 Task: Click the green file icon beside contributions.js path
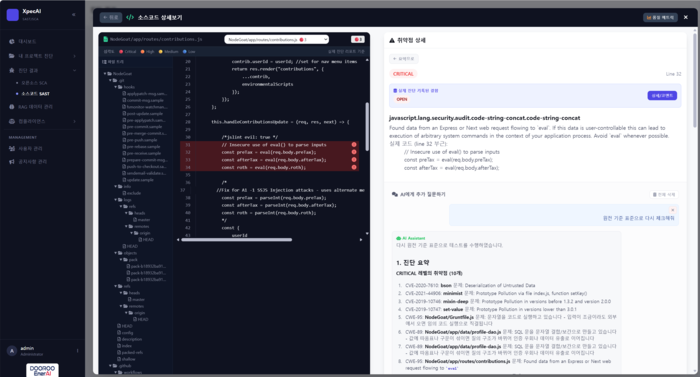pos(106,39)
